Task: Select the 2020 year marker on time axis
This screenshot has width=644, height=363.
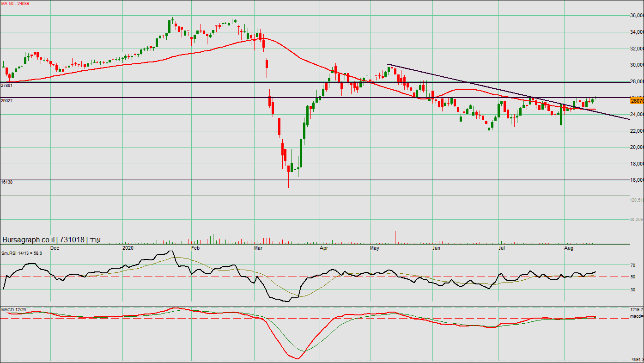Action: tap(128, 248)
